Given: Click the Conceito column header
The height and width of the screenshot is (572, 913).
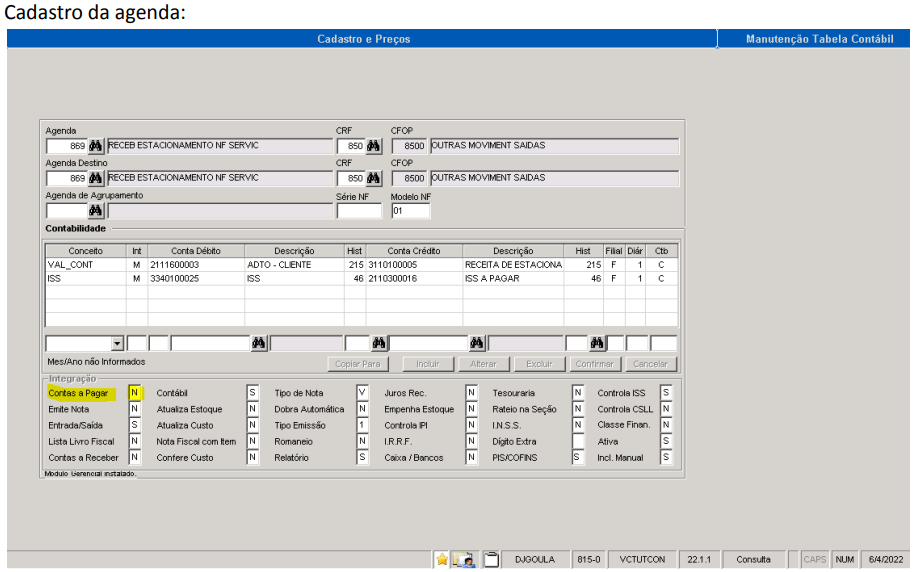Looking at the screenshot, I should [x=86, y=251].
